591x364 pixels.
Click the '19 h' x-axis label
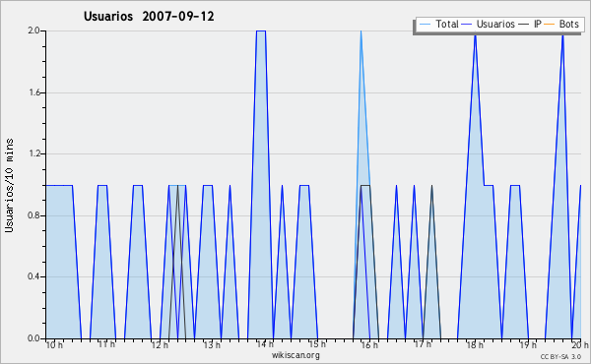coord(528,344)
